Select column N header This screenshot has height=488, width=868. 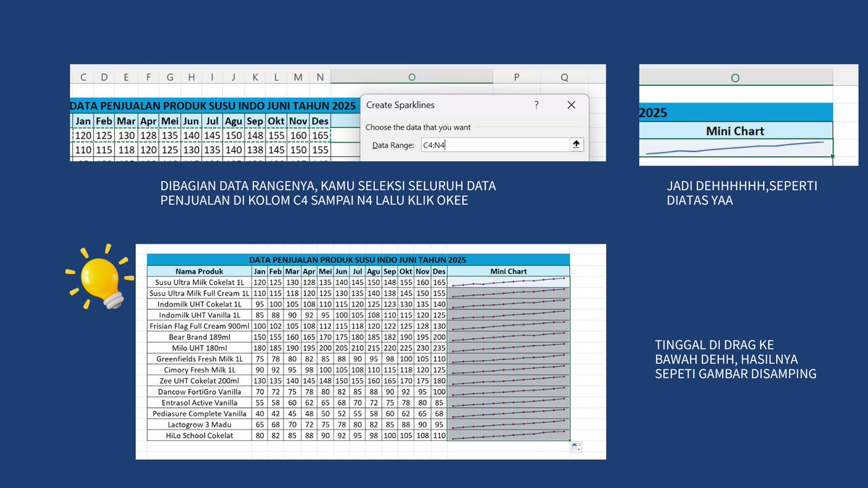(x=320, y=77)
